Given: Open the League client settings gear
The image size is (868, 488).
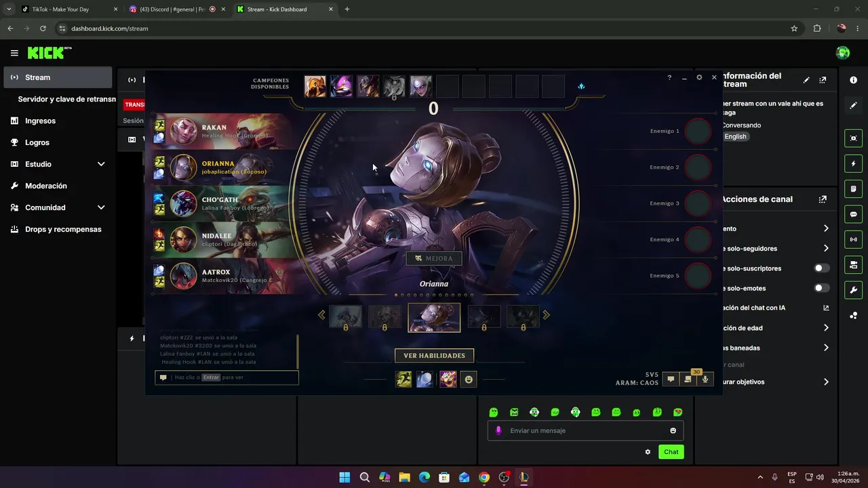Looking at the screenshot, I should click(x=699, y=78).
